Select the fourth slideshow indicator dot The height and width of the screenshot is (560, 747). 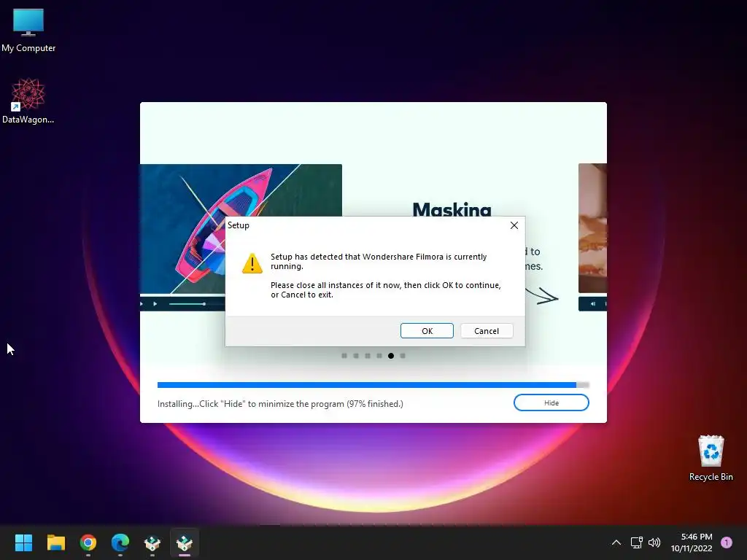pyautogui.click(x=379, y=356)
